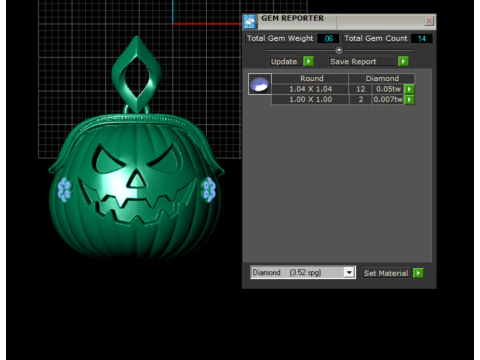
Task: Click the green arrow next to Update
Action: tap(308, 61)
